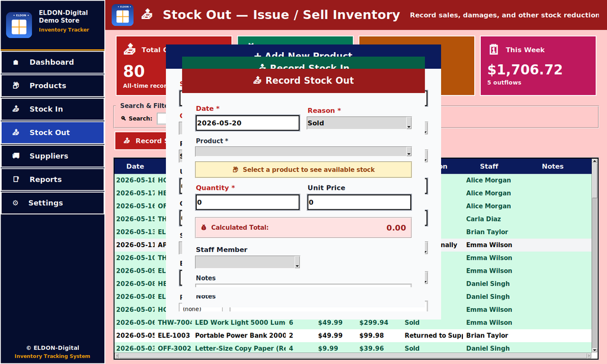Click Returned to Supplier reason cell
This screenshot has height=364, width=607.
point(433,336)
